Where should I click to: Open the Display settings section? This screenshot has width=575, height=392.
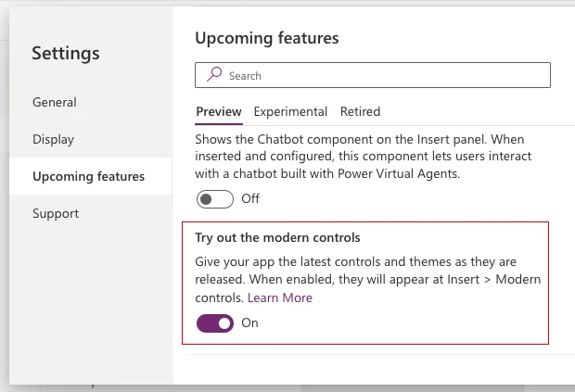click(x=53, y=139)
